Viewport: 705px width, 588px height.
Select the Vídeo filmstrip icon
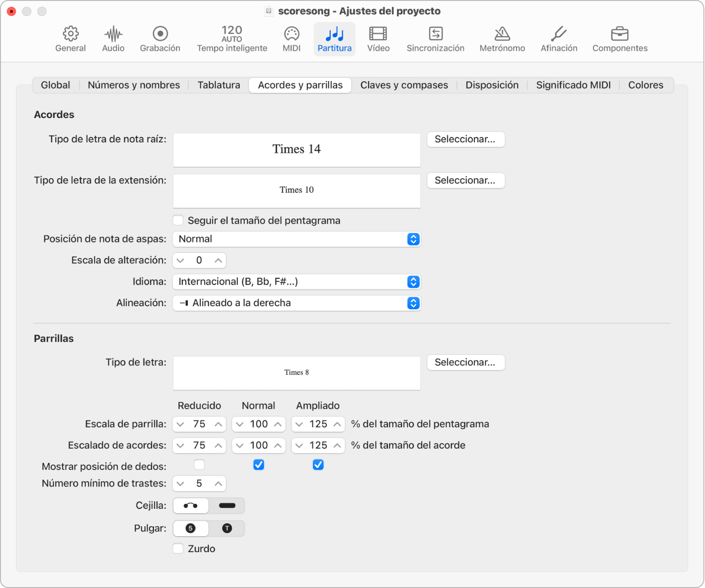coord(378,39)
